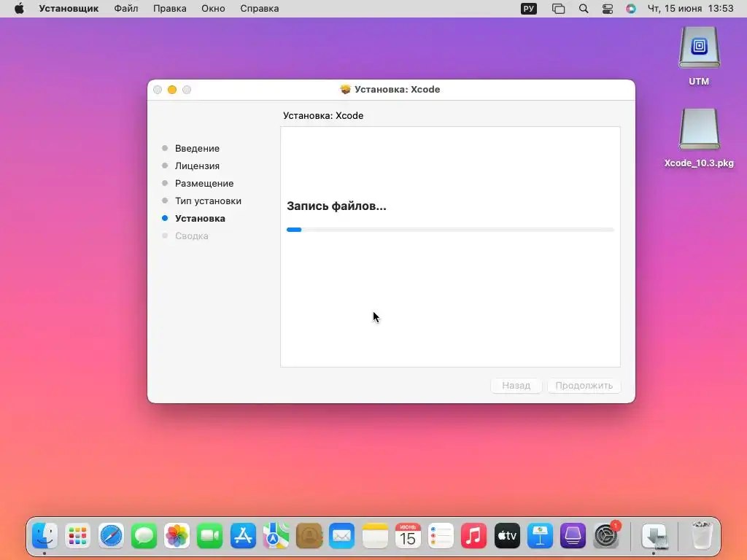Select the Установка step in sidebar
Screen dimensions: 747x560
click(200, 219)
